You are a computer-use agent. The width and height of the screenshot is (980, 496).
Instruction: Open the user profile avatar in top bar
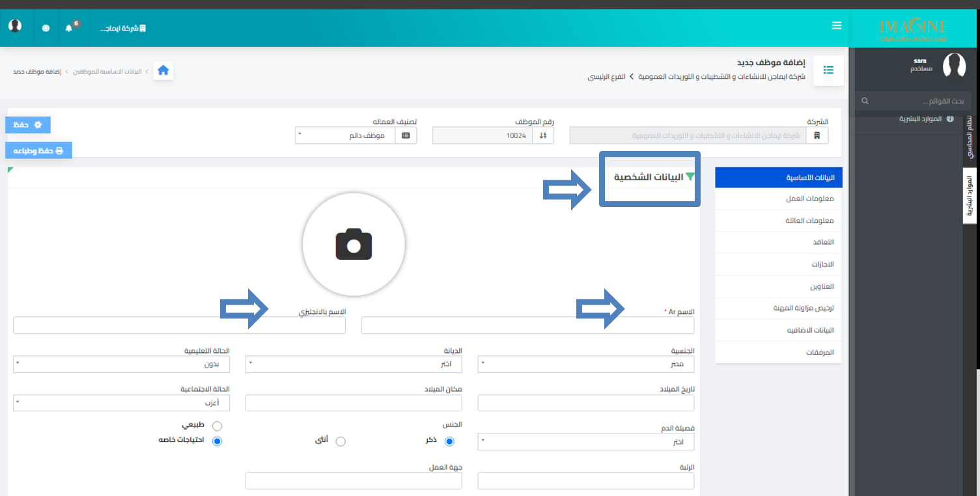(x=15, y=26)
